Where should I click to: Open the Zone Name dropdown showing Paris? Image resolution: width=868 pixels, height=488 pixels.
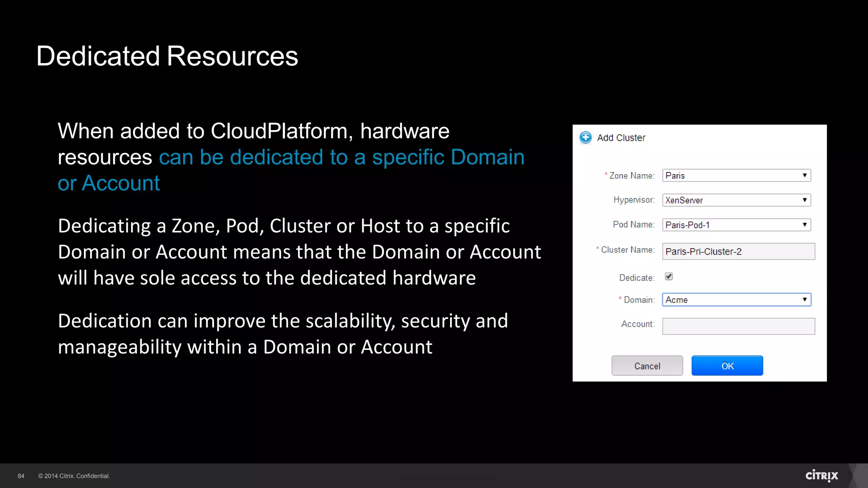(x=737, y=175)
